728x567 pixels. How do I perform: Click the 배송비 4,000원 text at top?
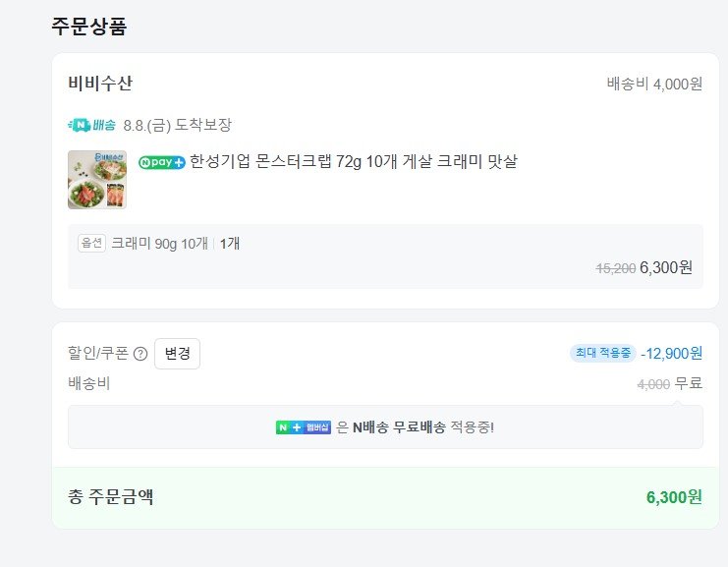coord(654,84)
